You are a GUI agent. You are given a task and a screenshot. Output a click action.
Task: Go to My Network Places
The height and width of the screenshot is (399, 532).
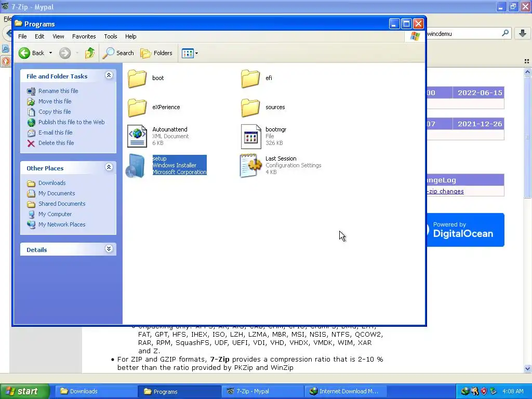tap(62, 224)
